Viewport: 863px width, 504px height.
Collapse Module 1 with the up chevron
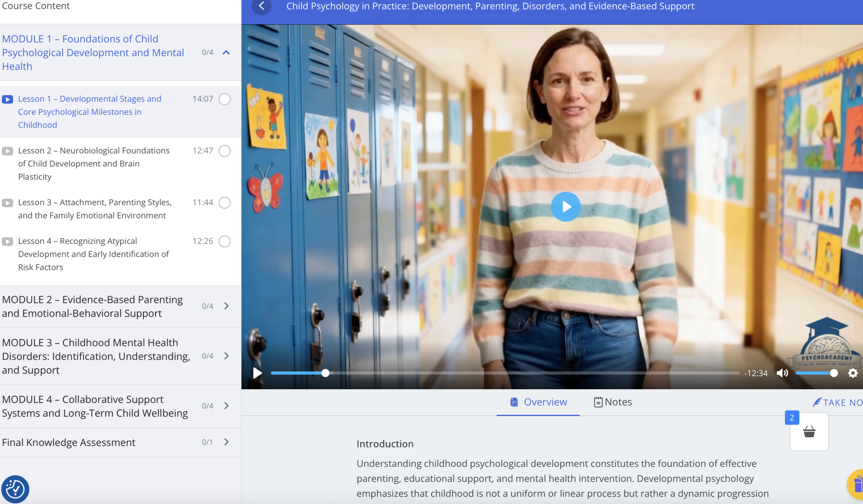pos(226,53)
